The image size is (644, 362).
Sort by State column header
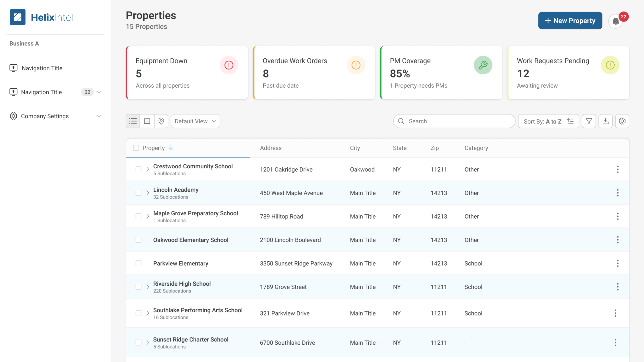pyautogui.click(x=399, y=148)
